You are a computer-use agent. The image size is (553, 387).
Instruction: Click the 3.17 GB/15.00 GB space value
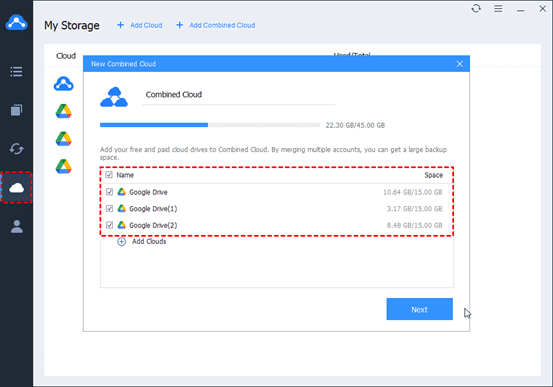pyautogui.click(x=414, y=209)
